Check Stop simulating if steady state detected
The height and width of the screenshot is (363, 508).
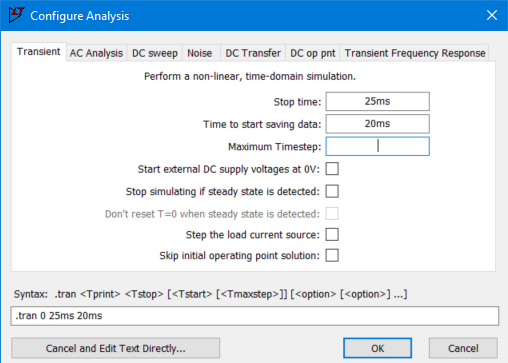[x=332, y=191]
